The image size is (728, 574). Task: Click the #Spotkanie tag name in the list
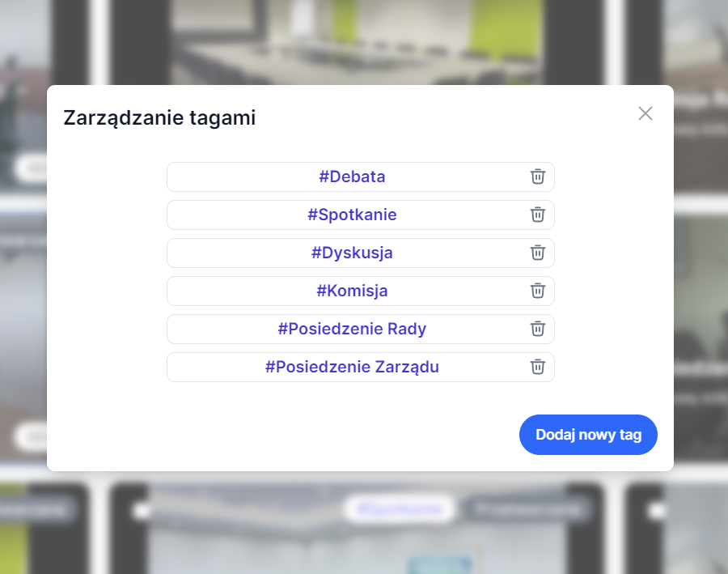click(x=352, y=215)
